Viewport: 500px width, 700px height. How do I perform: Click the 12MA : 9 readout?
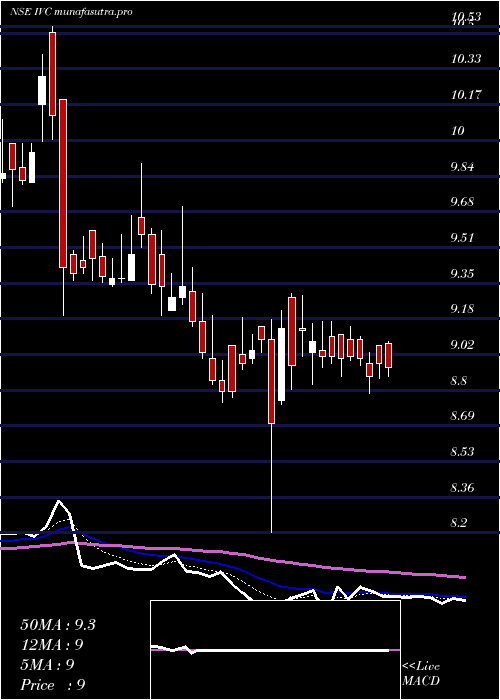tap(52, 645)
